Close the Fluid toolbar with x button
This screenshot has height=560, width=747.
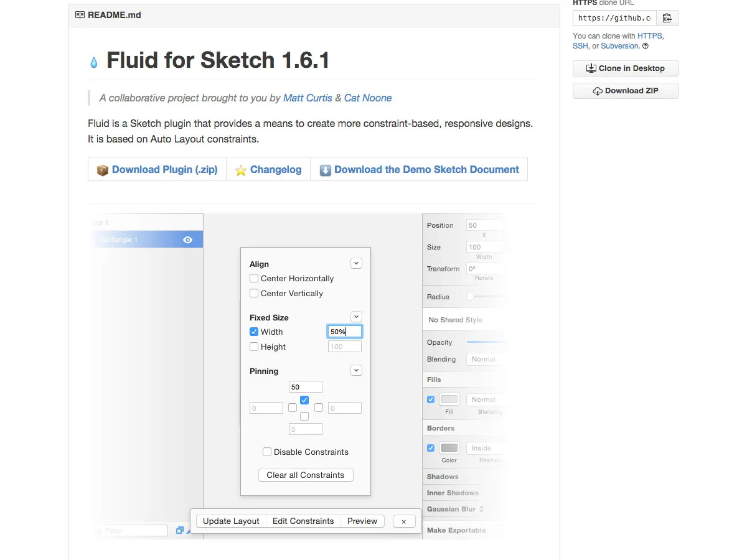[403, 521]
